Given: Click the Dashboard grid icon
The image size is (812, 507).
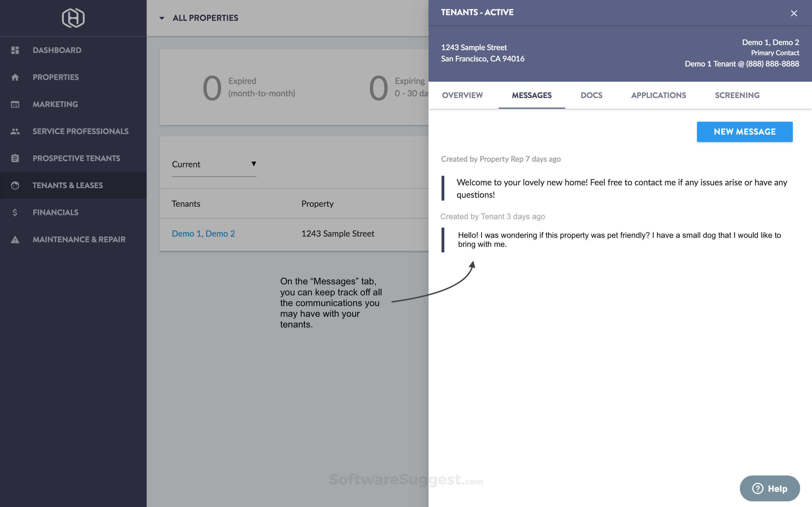Looking at the screenshot, I should tap(15, 50).
